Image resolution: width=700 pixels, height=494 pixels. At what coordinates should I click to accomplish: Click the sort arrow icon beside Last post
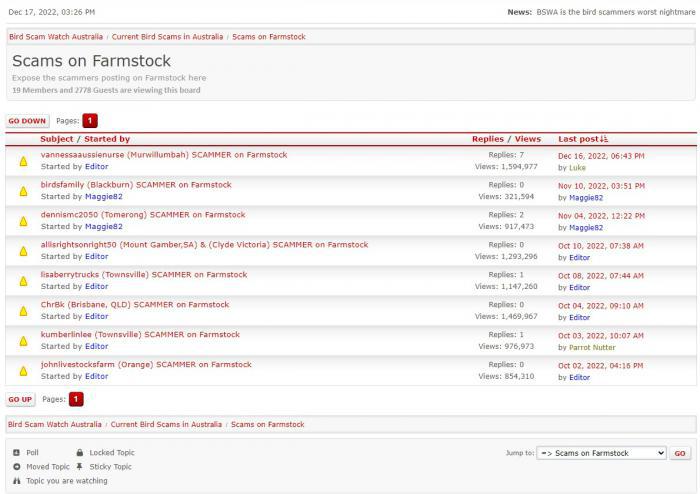tap(604, 140)
